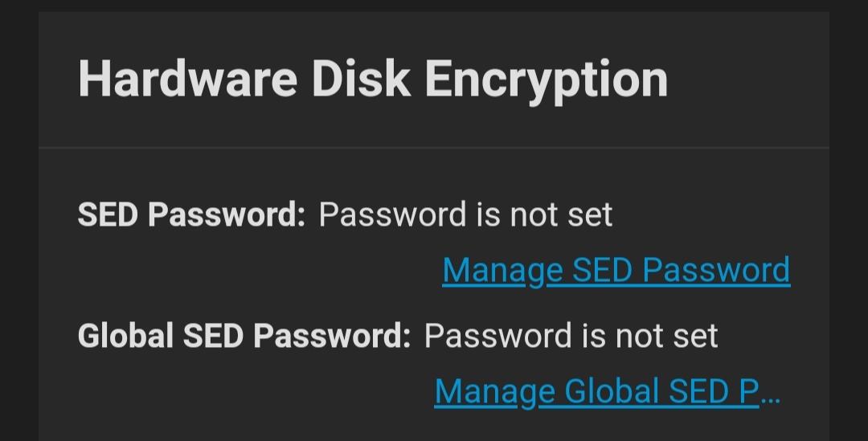Click the SED Password label

point(191,214)
